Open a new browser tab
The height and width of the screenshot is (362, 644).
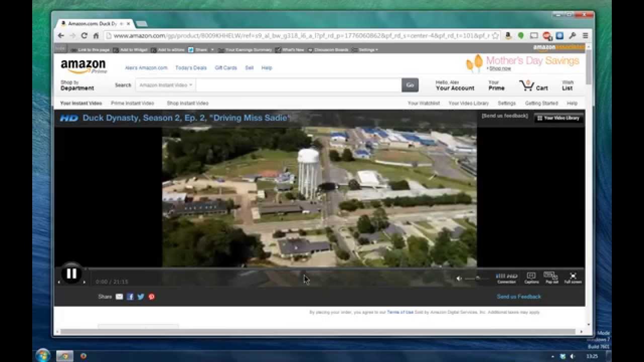pyautogui.click(x=141, y=24)
